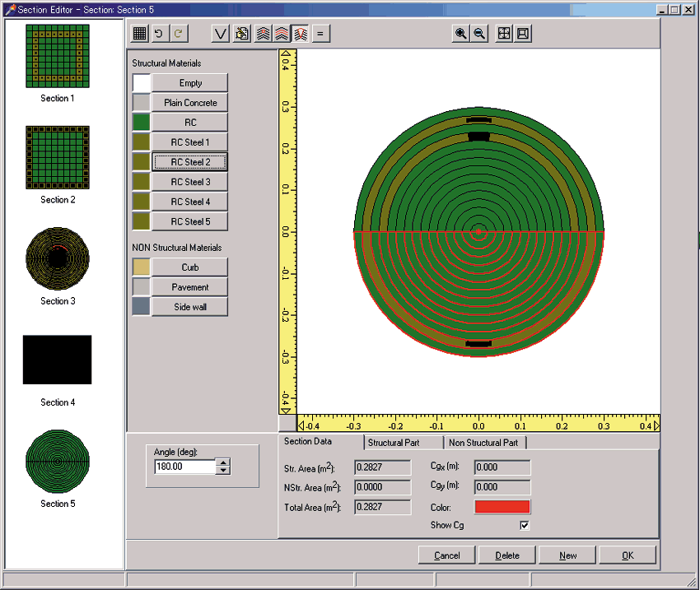
Task: Click the zoom extents square icon
Action: [x=522, y=34]
